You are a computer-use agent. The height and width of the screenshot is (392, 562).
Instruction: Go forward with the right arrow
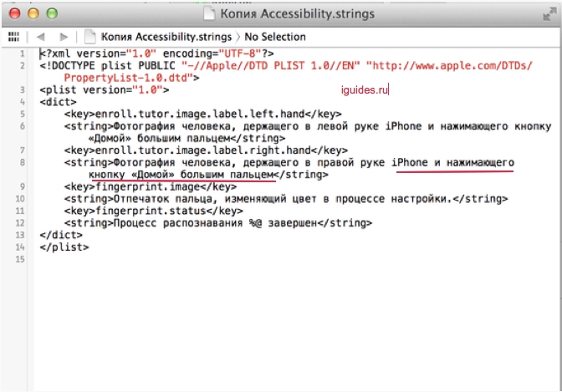click(64, 37)
